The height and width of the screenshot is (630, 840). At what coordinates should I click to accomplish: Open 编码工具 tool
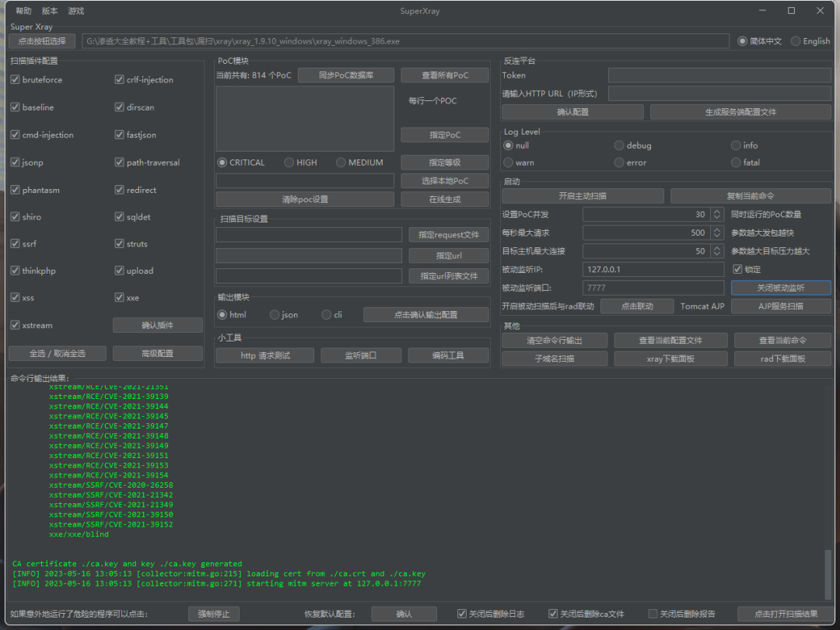coord(449,355)
